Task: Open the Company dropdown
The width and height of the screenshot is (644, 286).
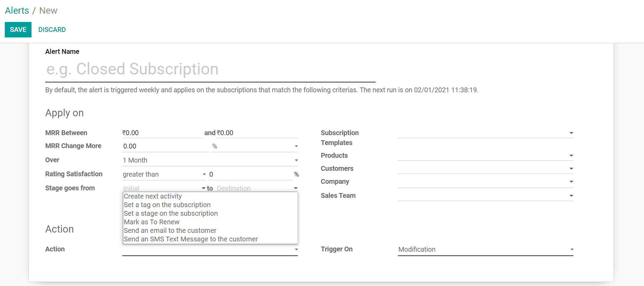Action: 485,182
